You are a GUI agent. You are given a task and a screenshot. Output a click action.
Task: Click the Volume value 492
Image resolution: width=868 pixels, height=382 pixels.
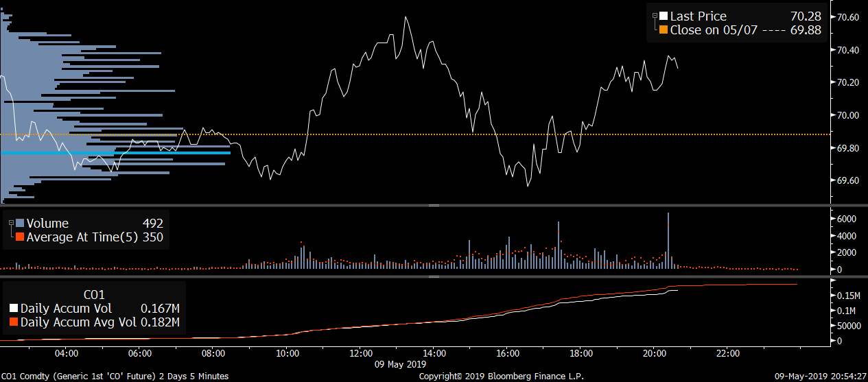[x=152, y=223]
